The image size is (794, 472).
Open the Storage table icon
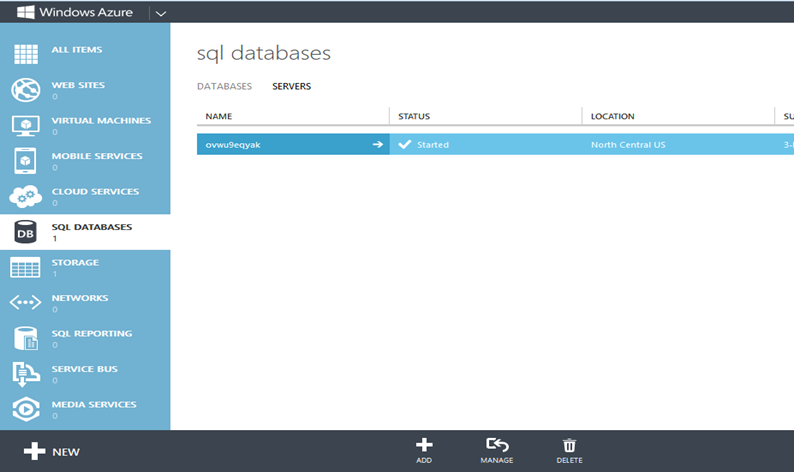(x=25, y=267)
